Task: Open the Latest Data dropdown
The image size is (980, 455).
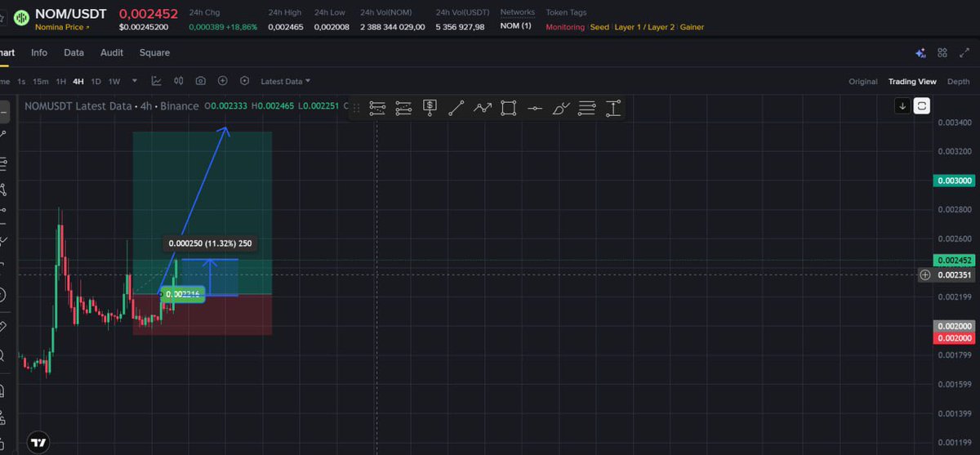Action: (285, 82)
